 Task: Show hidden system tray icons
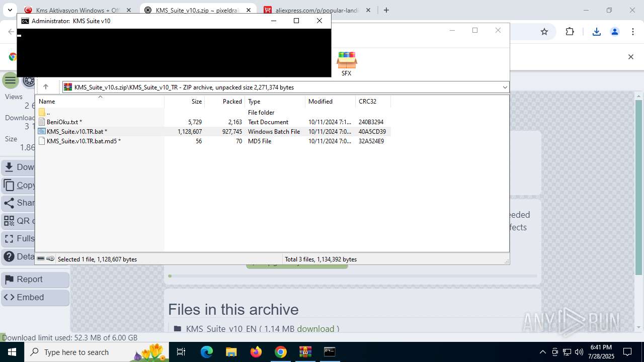pos(542,352)
